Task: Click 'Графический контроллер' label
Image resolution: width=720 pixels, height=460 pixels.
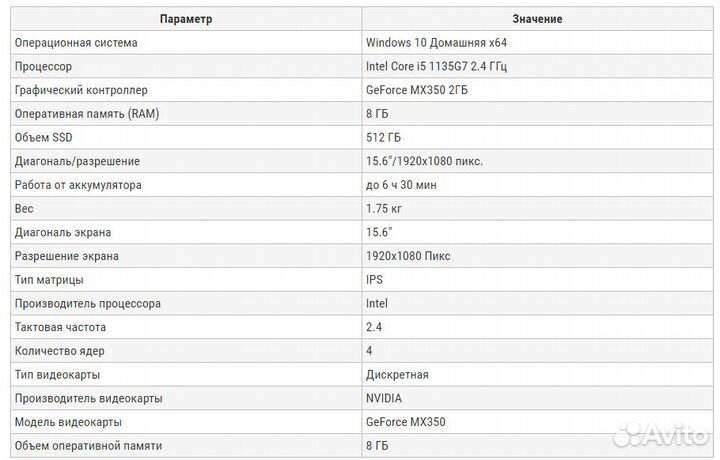Action: 81,90
